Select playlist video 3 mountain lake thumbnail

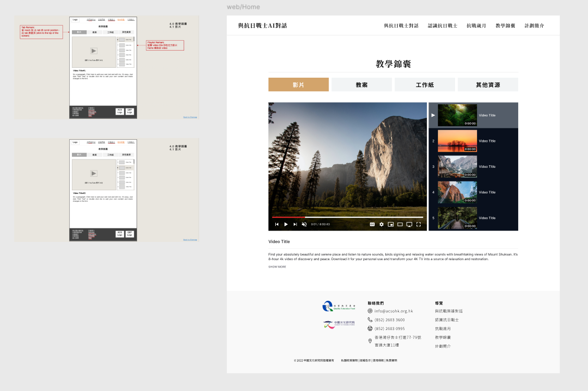(x=457, y=166)
